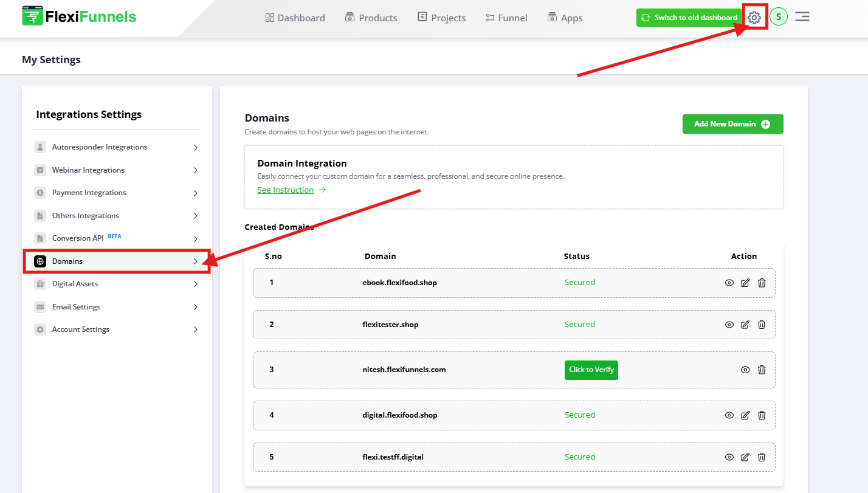Expand Webinar Integrations chevron

point(195,170)
